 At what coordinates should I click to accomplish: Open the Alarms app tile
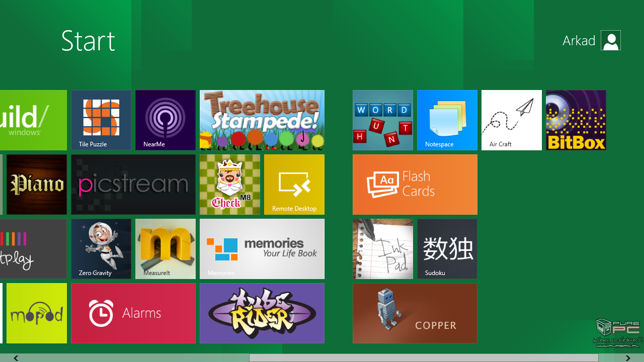tap(133, 313)
